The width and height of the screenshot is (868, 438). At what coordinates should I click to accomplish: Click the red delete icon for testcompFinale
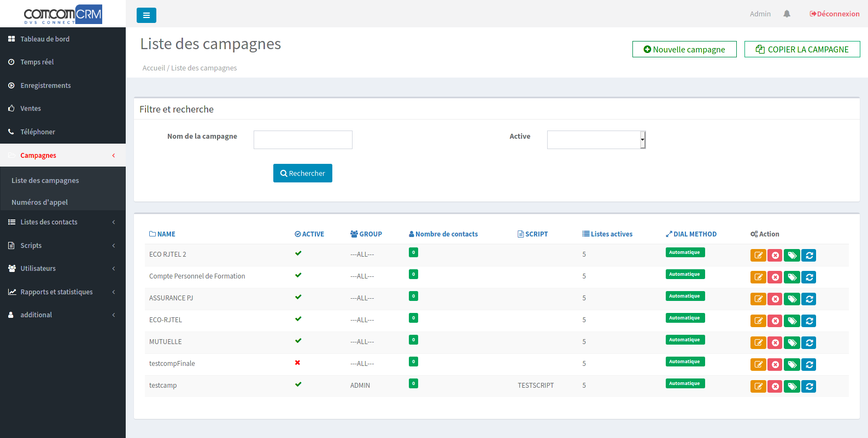pos(775,364)
